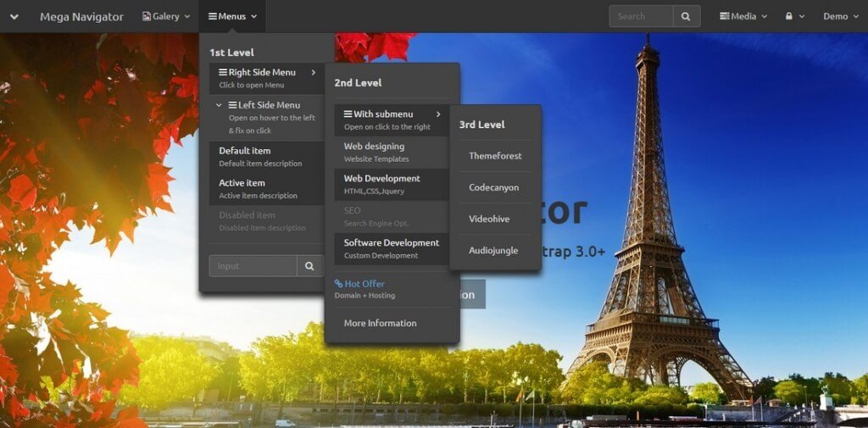Click the navbar search magnifier icon
Image resolution: width=868 pixels, height=428 pixels.
pos(687,16)
